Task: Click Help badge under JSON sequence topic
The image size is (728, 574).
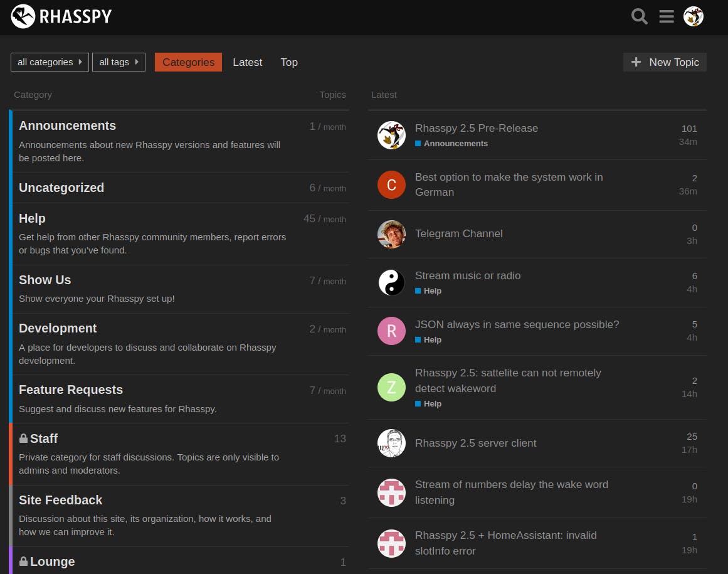Action: (x=428, y=339)
